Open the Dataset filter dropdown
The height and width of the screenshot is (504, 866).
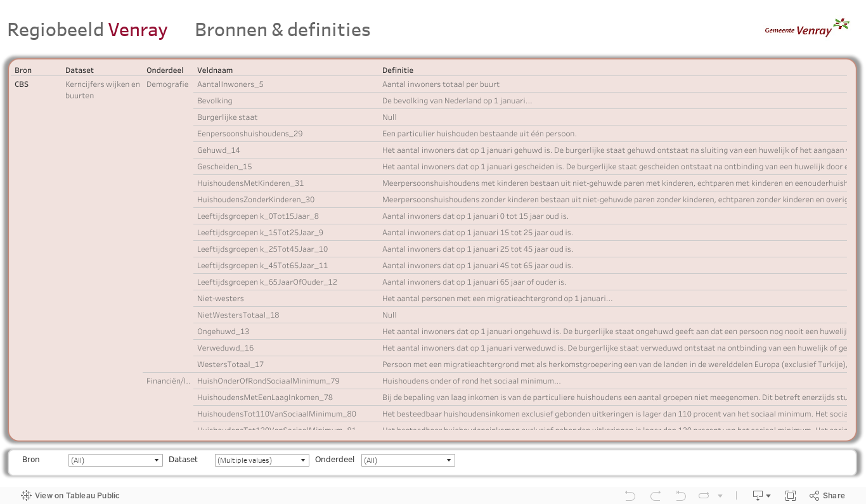[262, 460]
